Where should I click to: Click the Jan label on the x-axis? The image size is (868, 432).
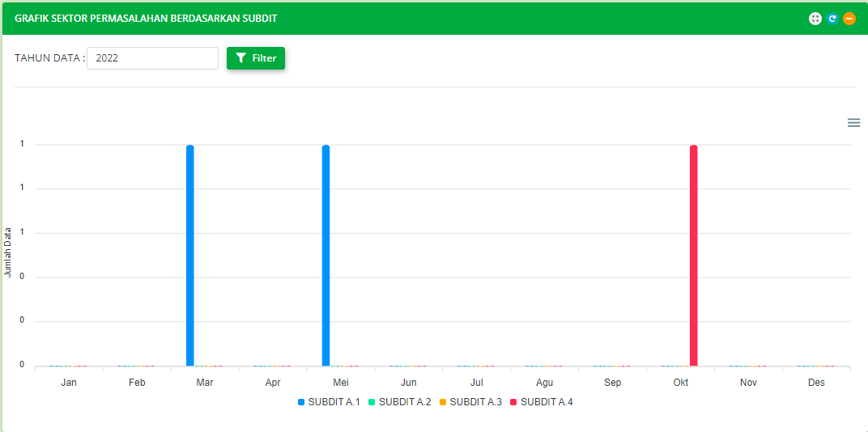(69, 383)
